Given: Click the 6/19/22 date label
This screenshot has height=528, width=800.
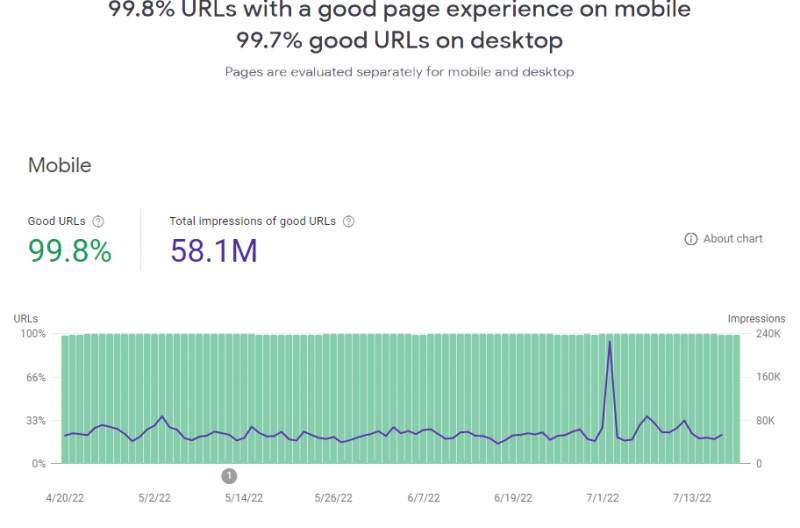Looking at the screenshot, I should pyautogui.click(x=513, y=497).
